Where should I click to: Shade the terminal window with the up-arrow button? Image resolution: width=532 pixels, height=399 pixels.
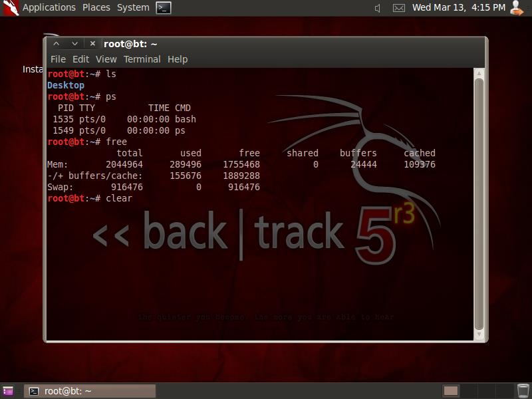[57, 43]
